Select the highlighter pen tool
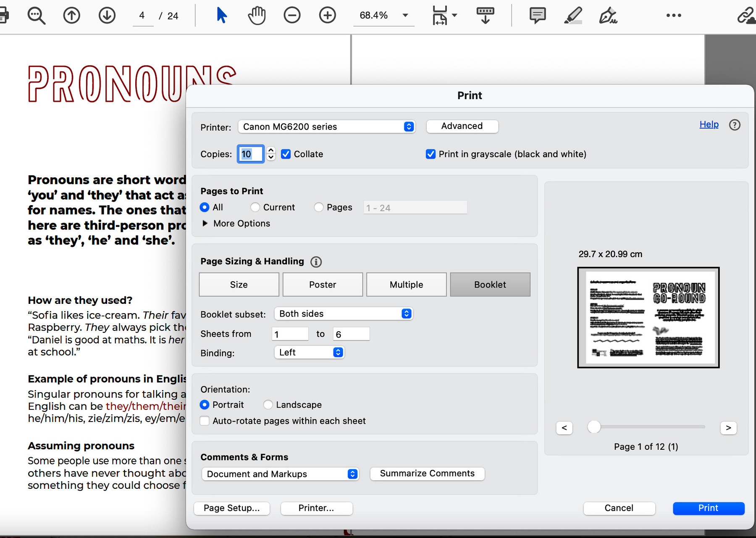The image size is (756, 538). tap(573, 16)
